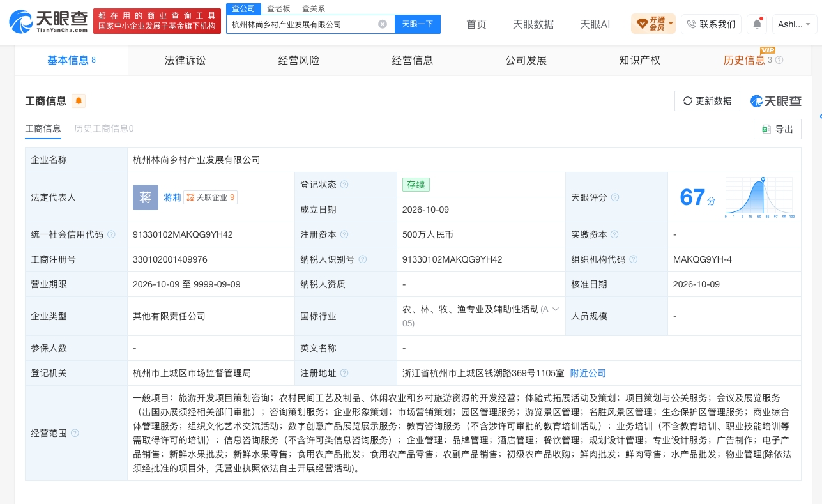Image resolution: width=822 pixels, height=504 pixels.
Task: Show help for 注册资本
Action: coord(344,234)
